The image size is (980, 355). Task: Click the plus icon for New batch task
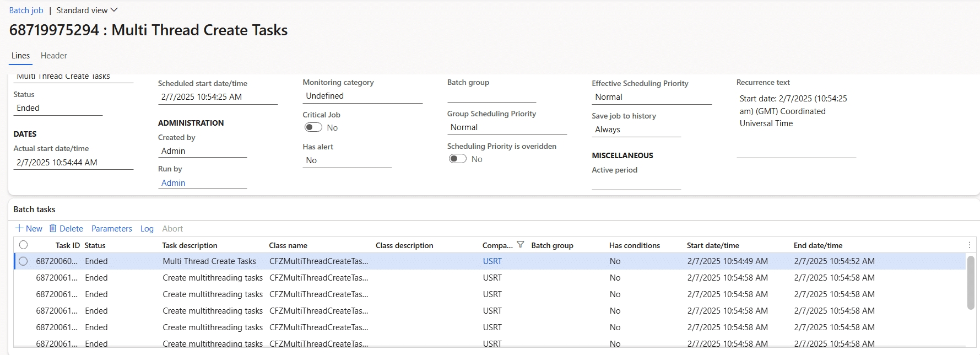point(19,228)
